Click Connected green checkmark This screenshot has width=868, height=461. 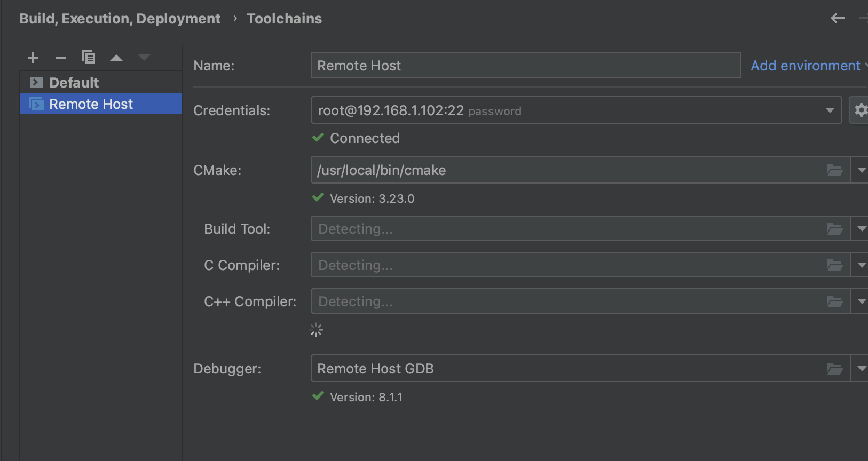point(318,138)
